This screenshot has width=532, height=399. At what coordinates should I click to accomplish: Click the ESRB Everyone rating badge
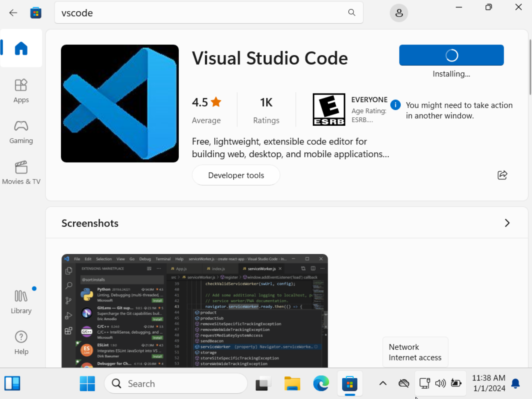click(x=329, y=109)
